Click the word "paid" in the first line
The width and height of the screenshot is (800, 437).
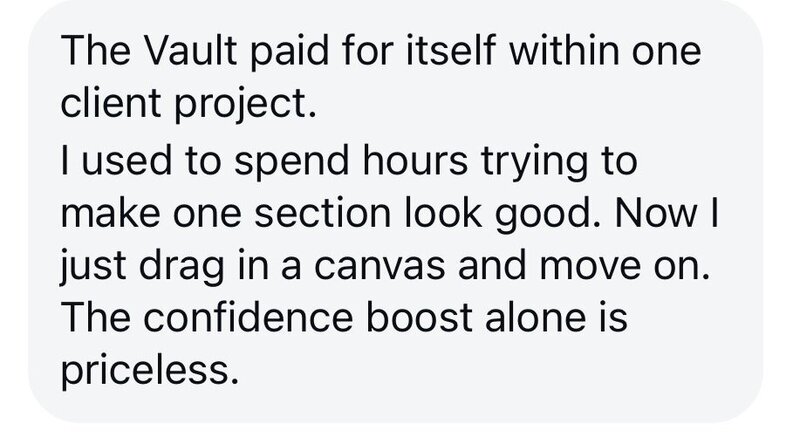pyautogui.click(x=289, y=53)
